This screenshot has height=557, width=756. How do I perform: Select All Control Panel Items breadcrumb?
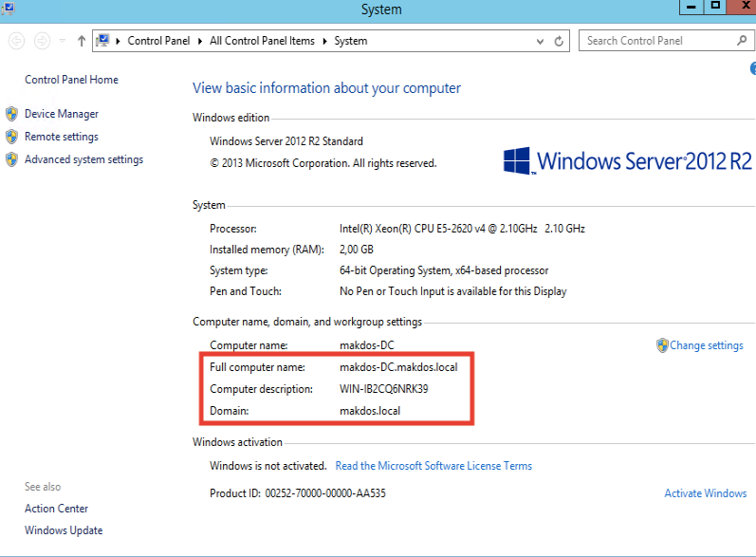(262, 41)
